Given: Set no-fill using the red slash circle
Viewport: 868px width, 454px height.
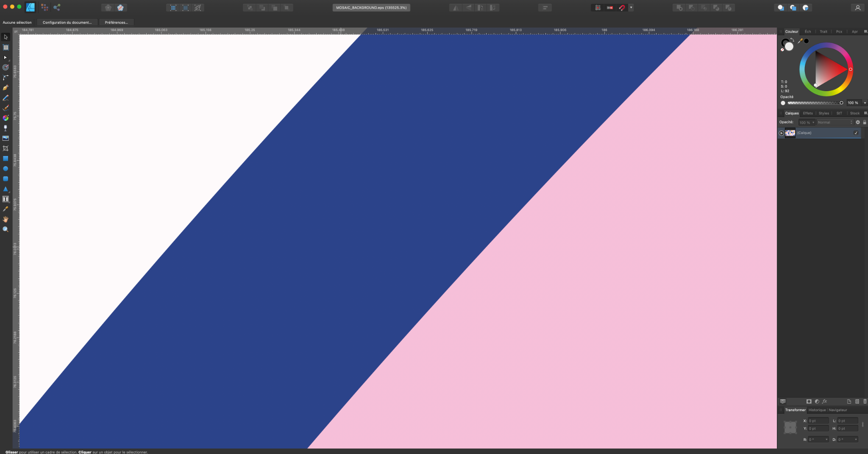Looking at the screenshot, I should pos(782,50).
